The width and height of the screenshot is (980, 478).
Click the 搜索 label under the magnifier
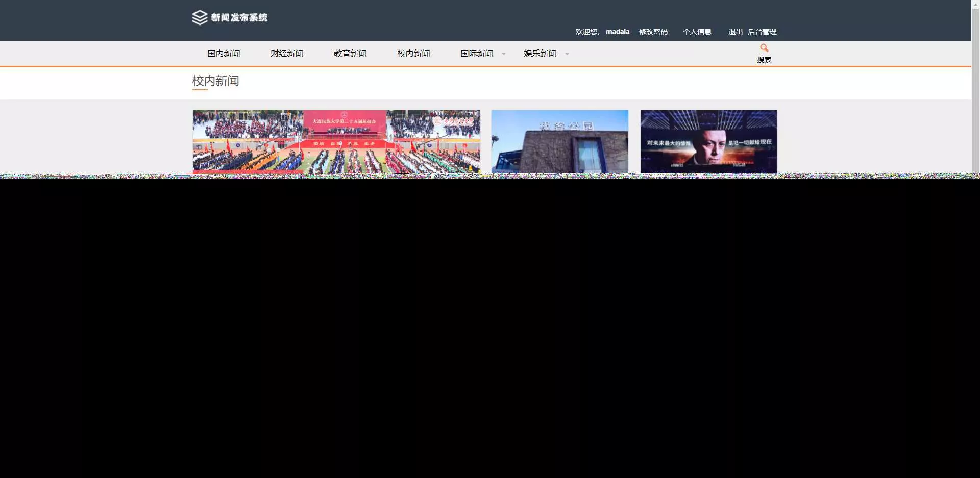point(764,60)
